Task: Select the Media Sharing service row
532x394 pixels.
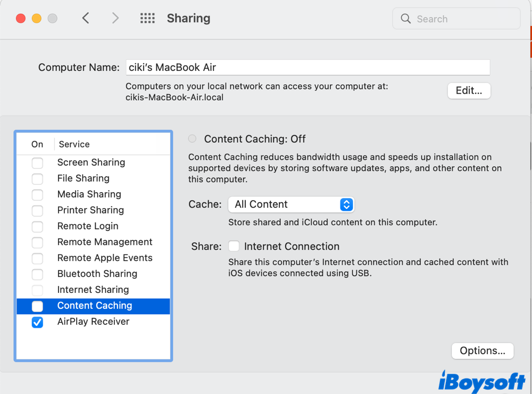Action: click(x=89, y=194)
